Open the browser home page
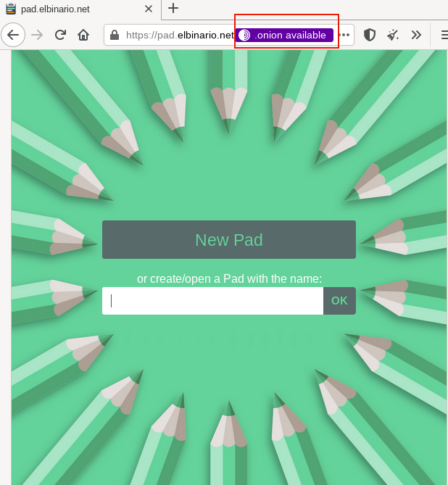Image resolution: width=448 pixels, height=485 pixels. tap(83, 35)
